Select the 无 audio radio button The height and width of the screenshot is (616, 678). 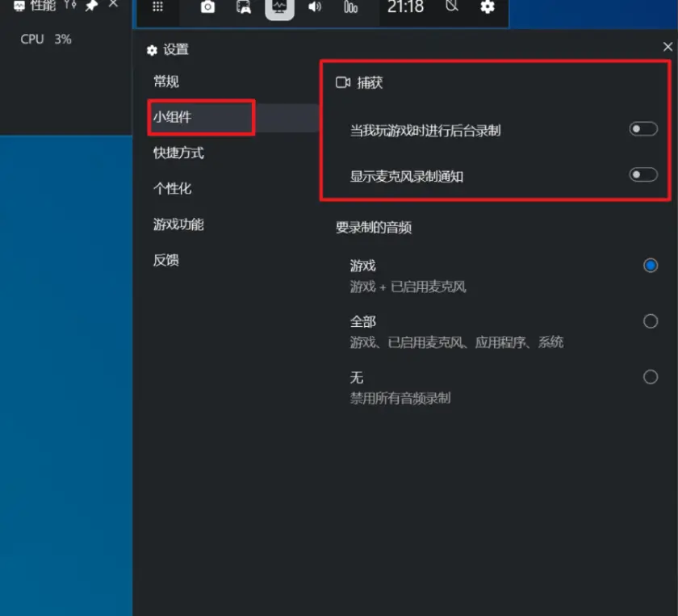pos(651,377)
